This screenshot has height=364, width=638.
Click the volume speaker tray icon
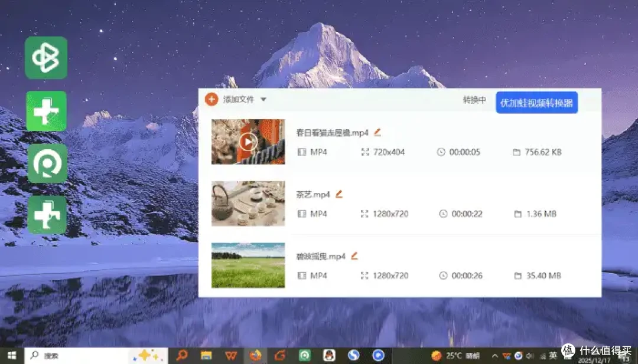[x=530, y=356]
